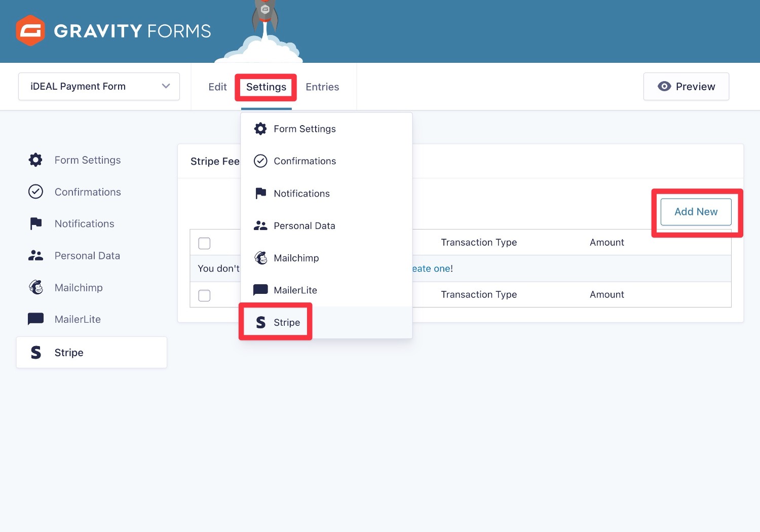Click the Gravity Forms hexagon logo
Screen dimensions: 760x532
[30, 30]
